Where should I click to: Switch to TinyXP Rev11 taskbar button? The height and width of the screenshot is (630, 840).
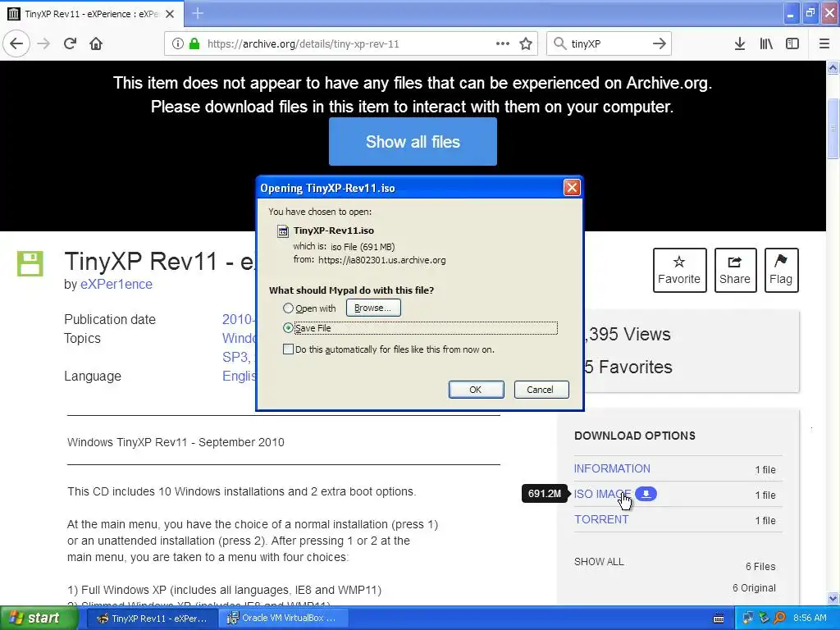pos(152,618)
